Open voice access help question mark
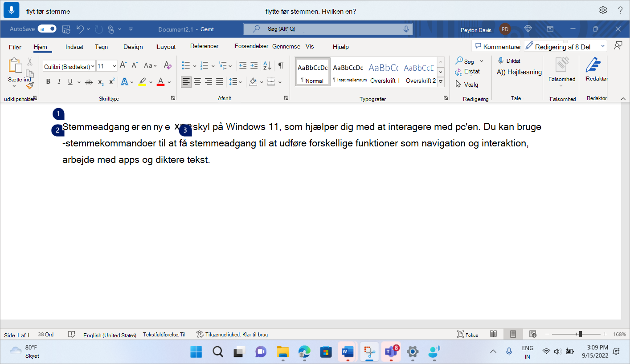 tap(620, 10)
